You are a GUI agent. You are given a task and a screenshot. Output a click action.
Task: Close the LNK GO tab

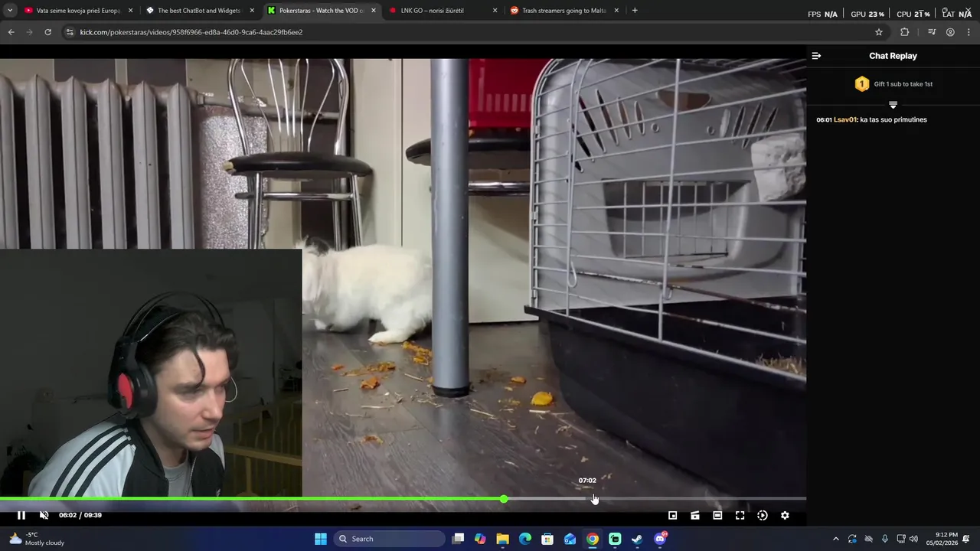[x=495, y=11]
